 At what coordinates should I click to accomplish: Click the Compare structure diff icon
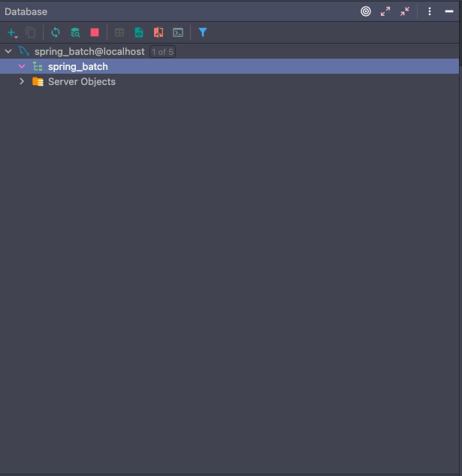coord(159,32)
